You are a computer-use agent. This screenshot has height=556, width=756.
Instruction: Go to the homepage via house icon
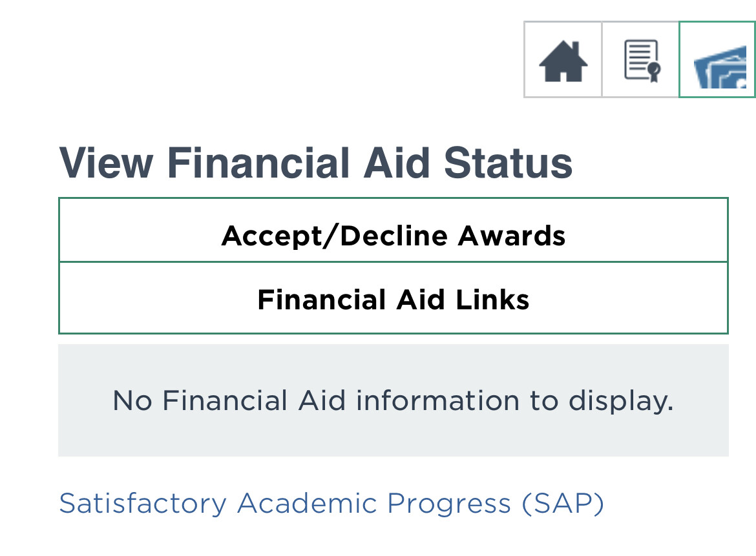[563, 60]
